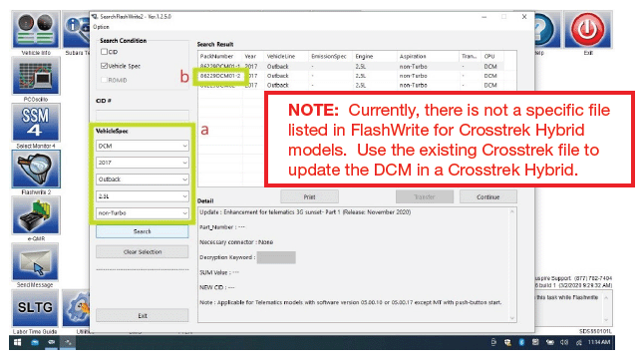
Task: Click the tray icon right of Bluetooth
Action: pos(535,342)
